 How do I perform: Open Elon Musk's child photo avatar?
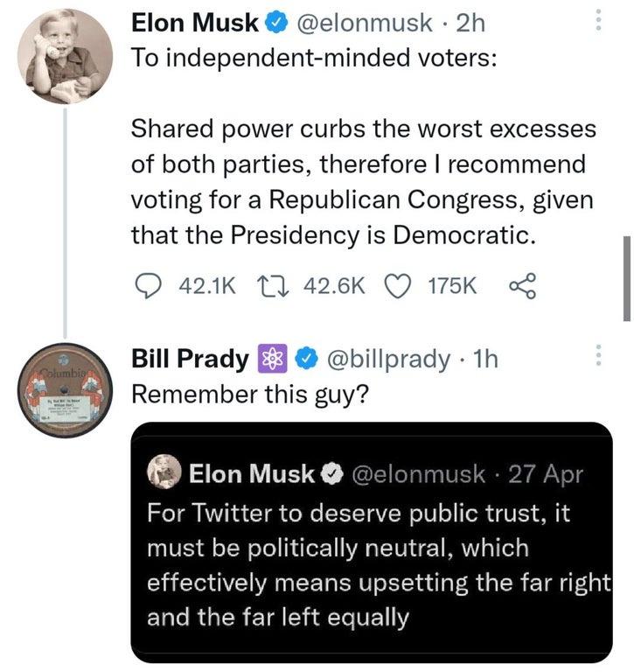65,57
